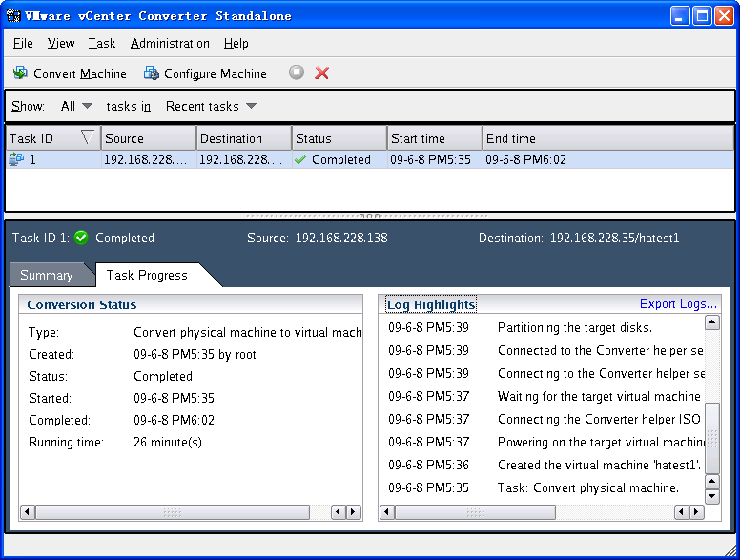Viewport: 740px width, 560px height.
Task: Open the Administration menu
Action: (170, 43)
